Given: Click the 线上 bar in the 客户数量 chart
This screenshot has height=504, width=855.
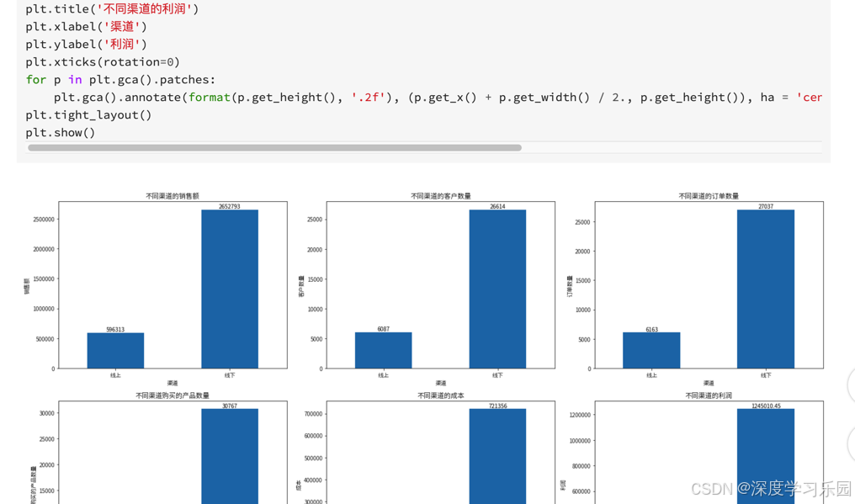Looking at the screenshot, I should pyautogui.click(x=384, y=350).
